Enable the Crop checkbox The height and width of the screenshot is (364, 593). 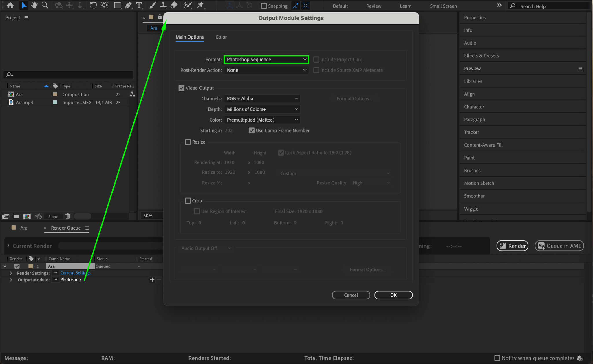188,201
